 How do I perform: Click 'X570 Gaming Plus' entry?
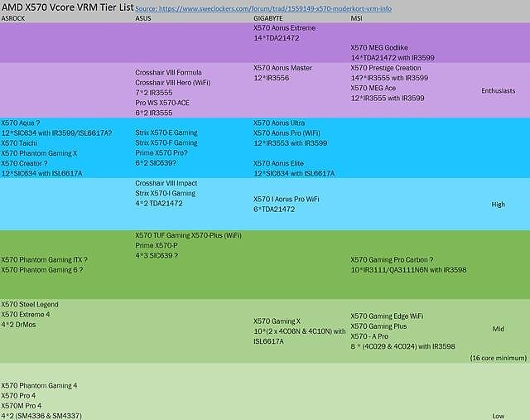coord(378,326)
